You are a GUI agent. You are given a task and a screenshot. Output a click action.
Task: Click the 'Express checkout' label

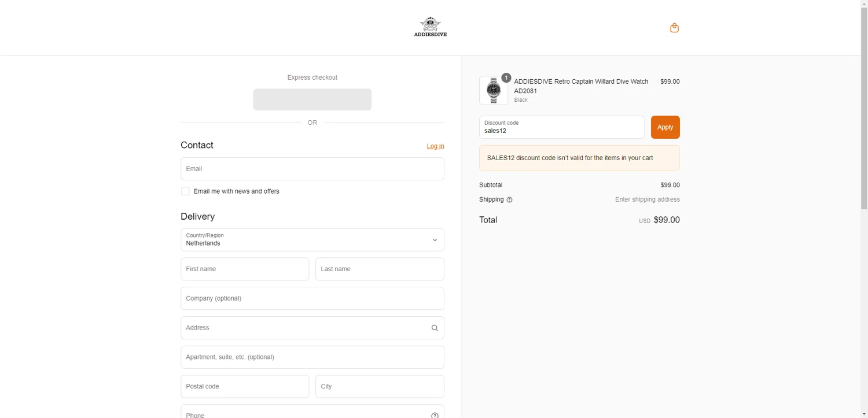(x=312, y=77)
